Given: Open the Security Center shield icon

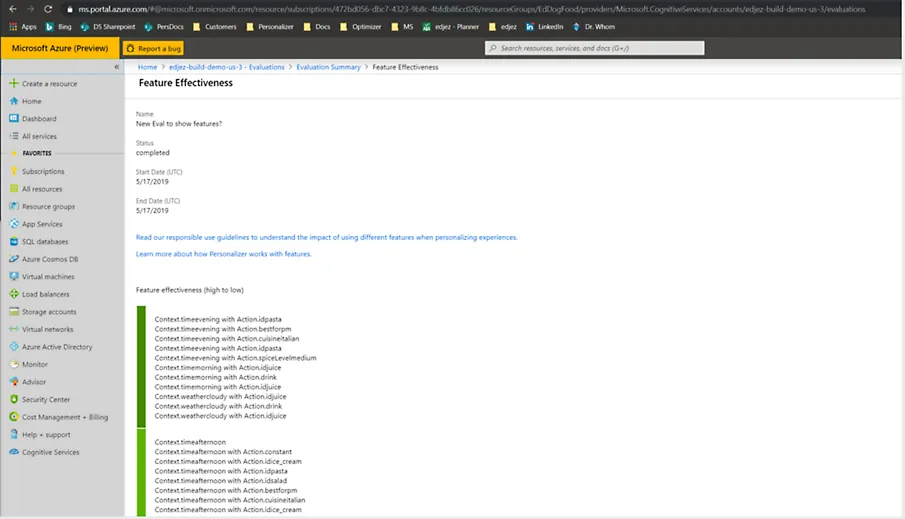Looking at the screenshot, I should point(14,399).
